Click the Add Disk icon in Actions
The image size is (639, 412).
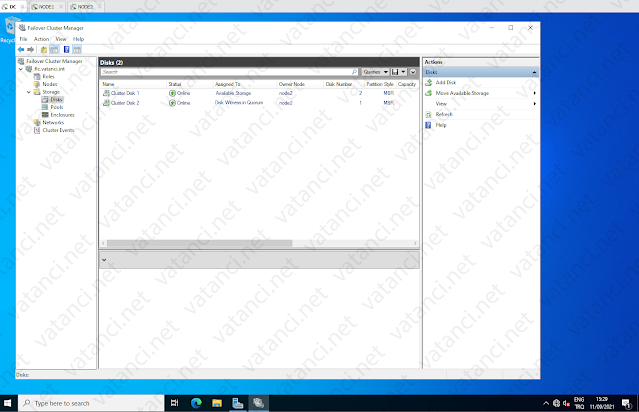pyautogui.click(x=429, y=82)
